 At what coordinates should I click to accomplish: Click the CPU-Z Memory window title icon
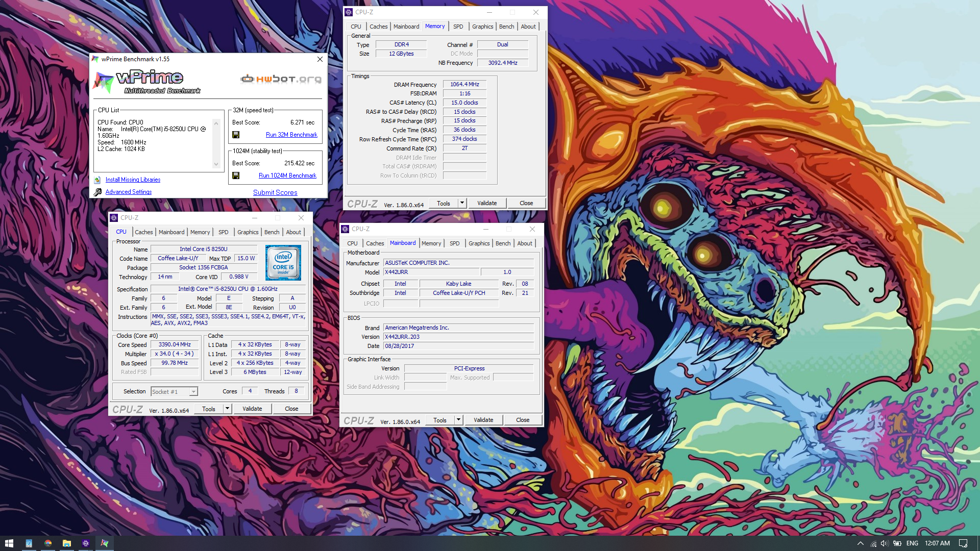click(349, 12)
